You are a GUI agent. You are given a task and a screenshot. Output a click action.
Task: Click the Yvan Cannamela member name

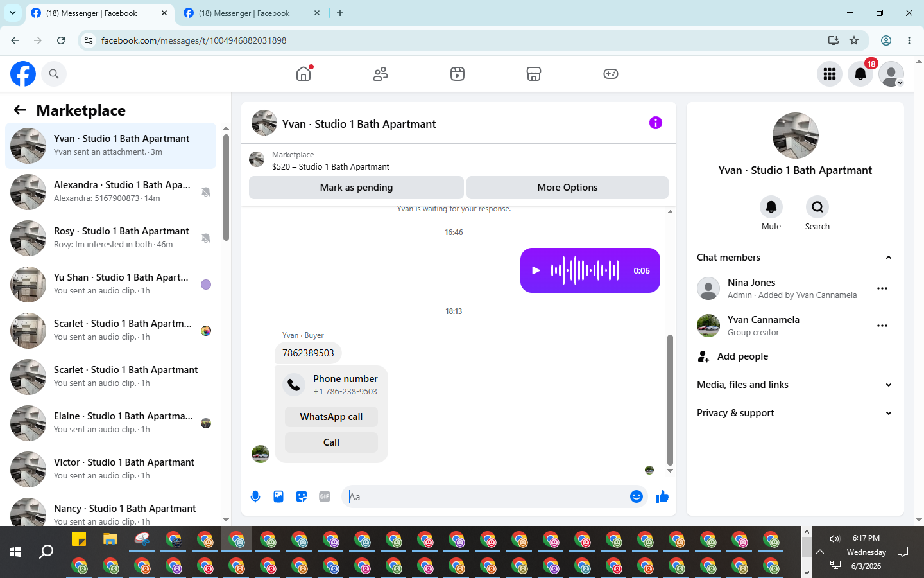[x=764, y=320]
